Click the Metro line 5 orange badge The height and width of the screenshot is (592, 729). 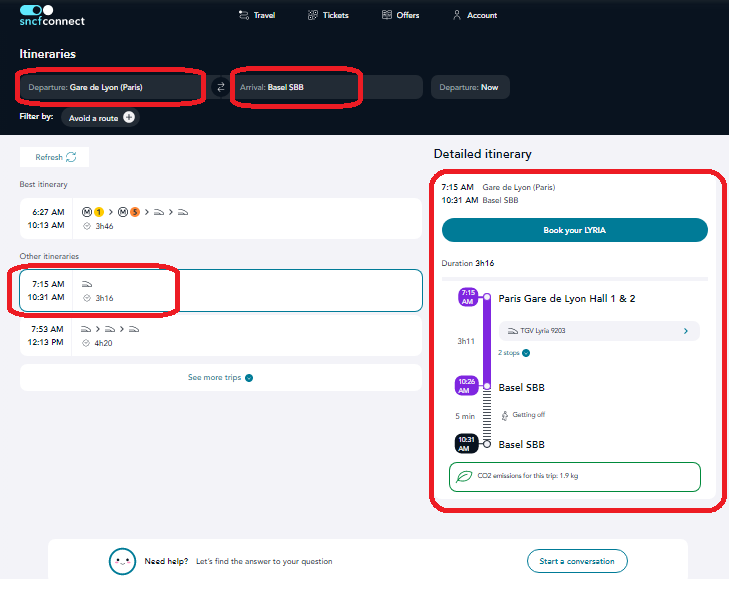[x=135, y=212]
